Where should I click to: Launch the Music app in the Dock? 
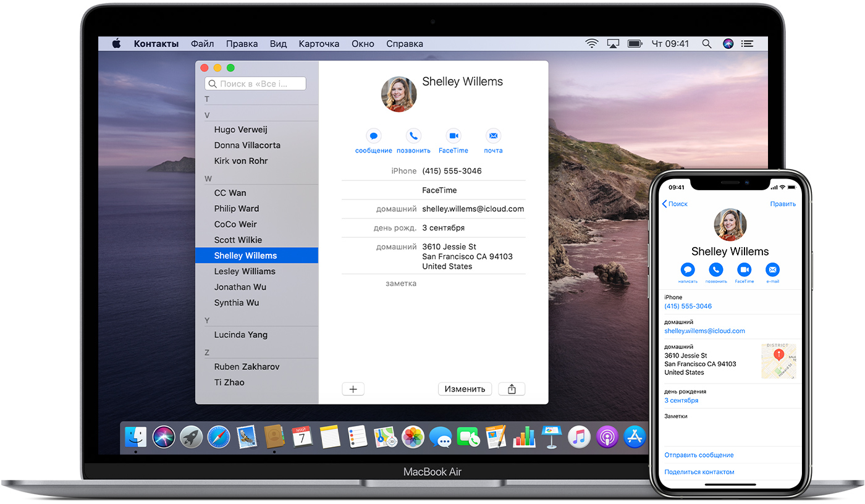point(579,437)
